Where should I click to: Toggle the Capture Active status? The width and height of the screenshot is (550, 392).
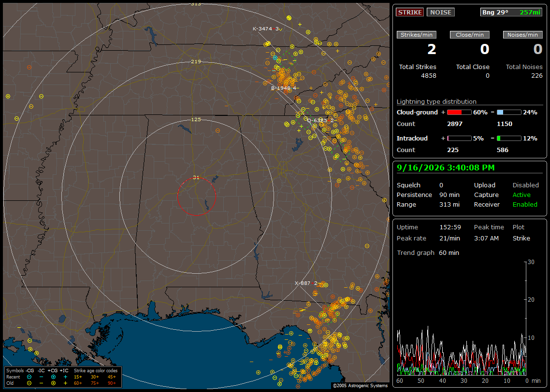pyautogui.click(x=521, y=195)
